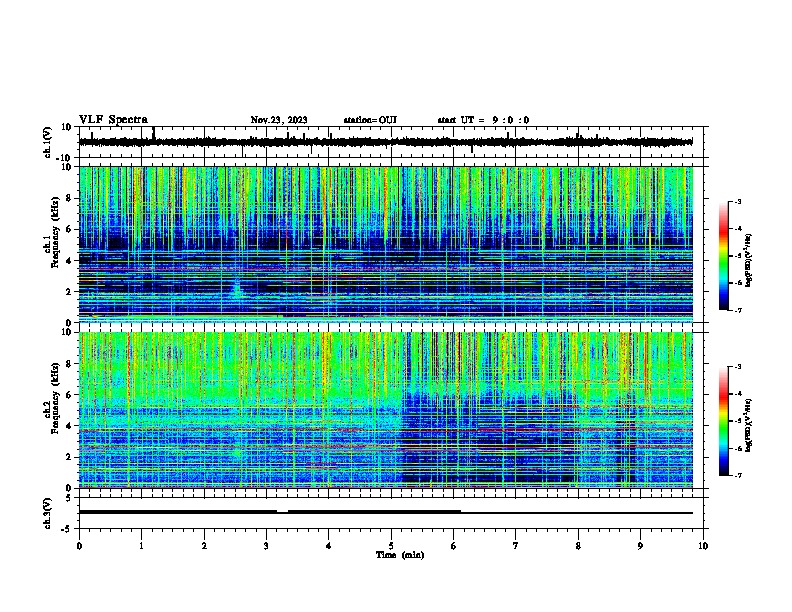The width and height of the screenshot is (792, 612).
Task: Click time axis tick label "0"
Action: 79,546
